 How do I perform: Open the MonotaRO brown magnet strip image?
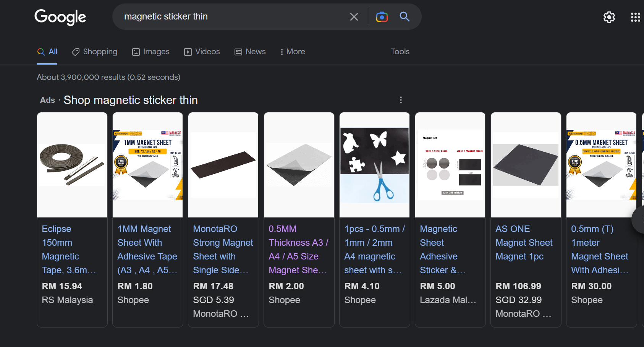[x=223, y=165]
